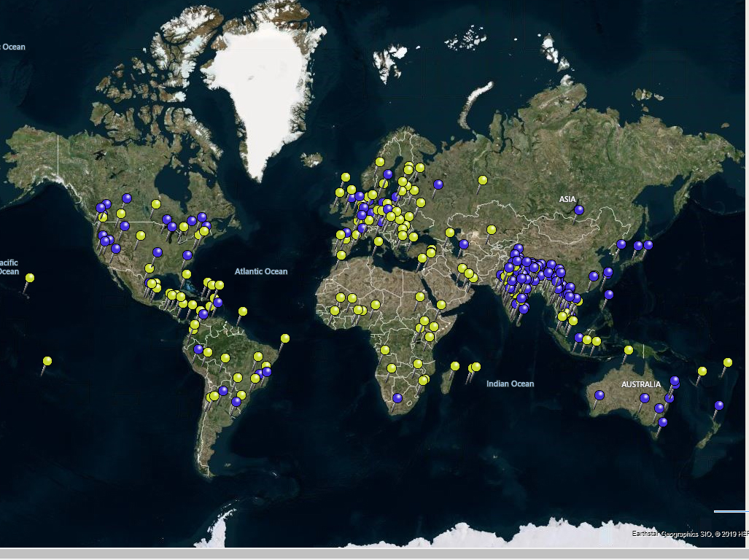
Task: Select the isolated yellow pin in South Pacific
Action: pyautogui.click(x=47, y=361)
